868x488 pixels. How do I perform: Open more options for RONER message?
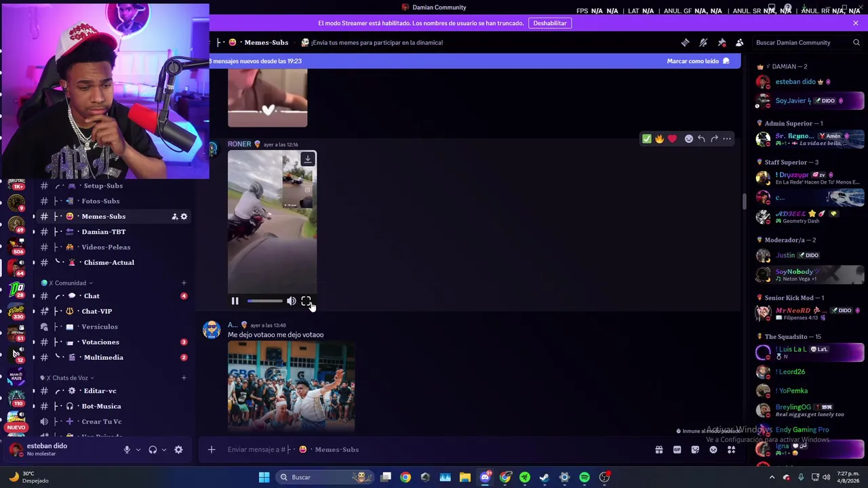click(727, 139)
